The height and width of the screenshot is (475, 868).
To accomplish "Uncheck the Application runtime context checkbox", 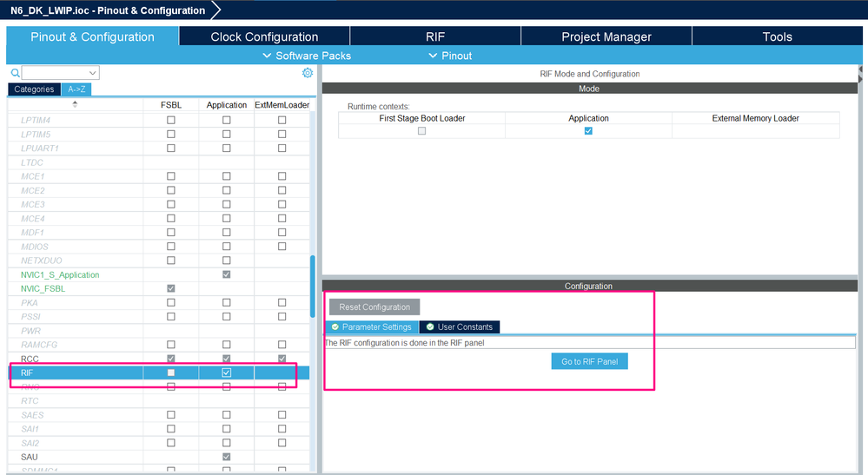I will point(588,131).
